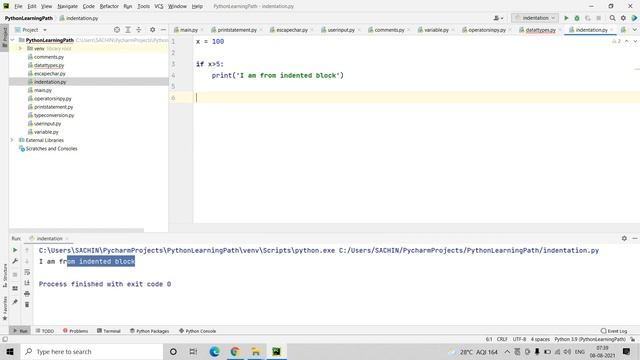Open the Problems tool window

[76, 331]
